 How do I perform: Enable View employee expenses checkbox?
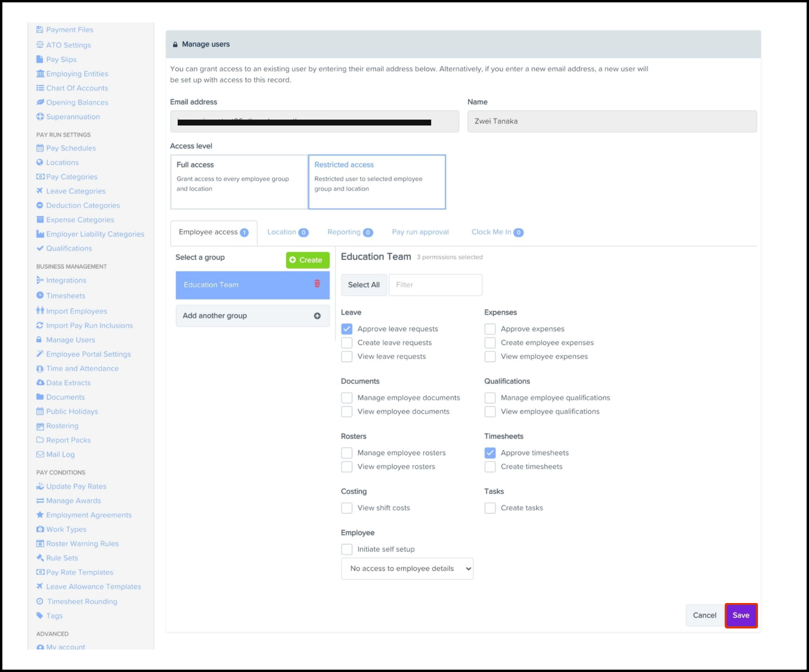click(x=490, y=356)
